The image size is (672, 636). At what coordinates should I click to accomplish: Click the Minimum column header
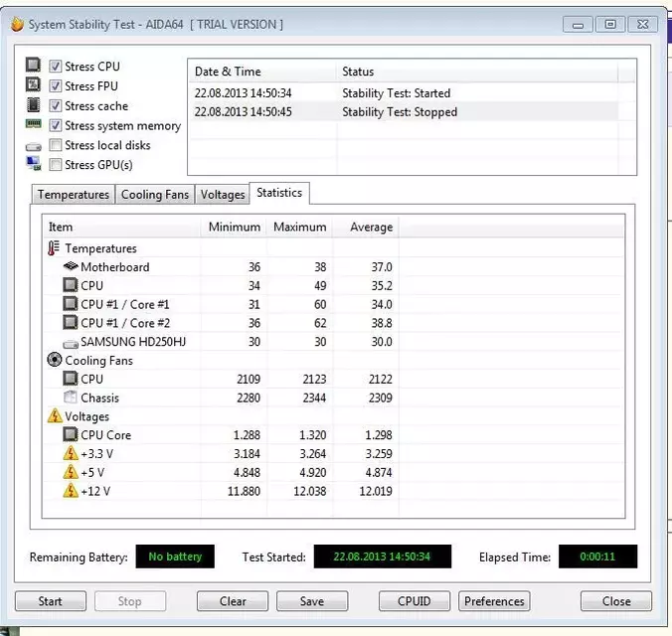(x=234, y=227)
